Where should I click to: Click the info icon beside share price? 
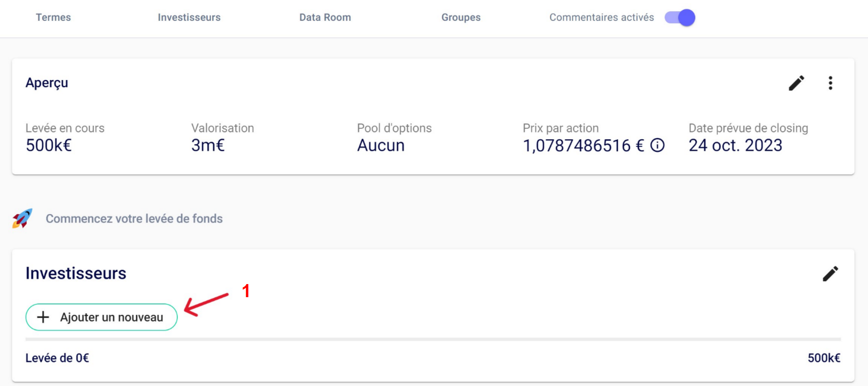point(657,145)
